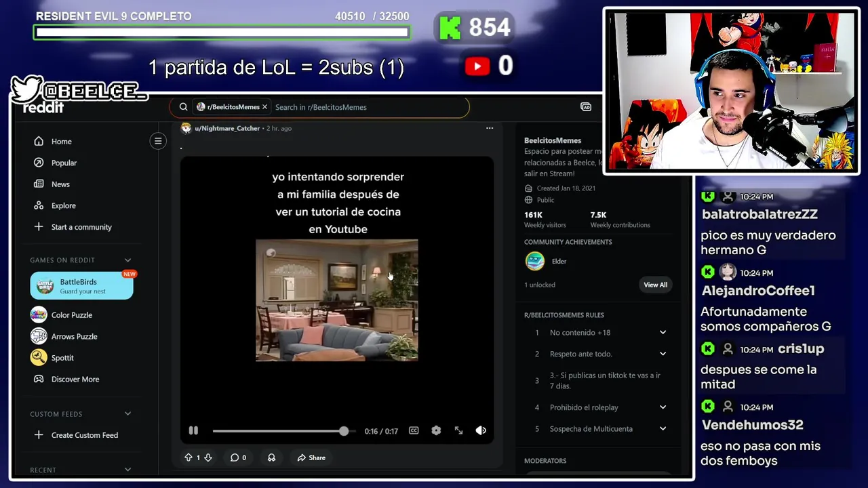Open video settings gear

(x=436, y=430)
